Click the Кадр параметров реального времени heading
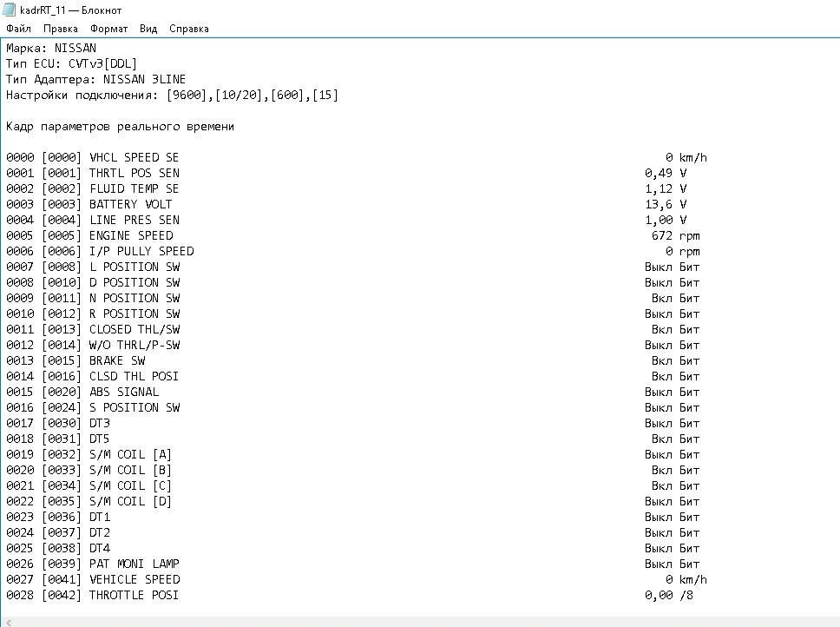The height and width of the screenshot is (627, 840). (120, 127)
